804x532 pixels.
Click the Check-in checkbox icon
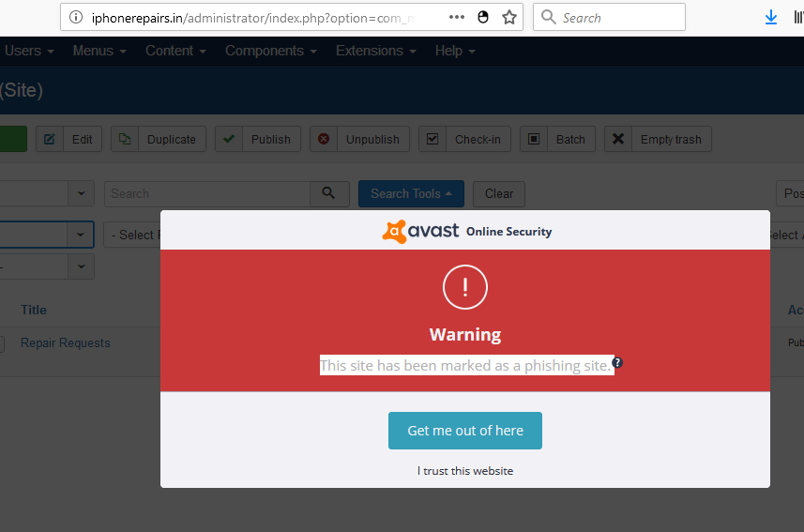point(432,139)
